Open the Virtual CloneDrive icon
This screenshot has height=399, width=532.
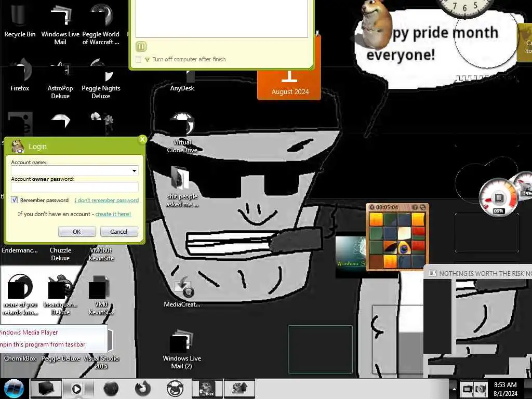(x=182, y=132)
